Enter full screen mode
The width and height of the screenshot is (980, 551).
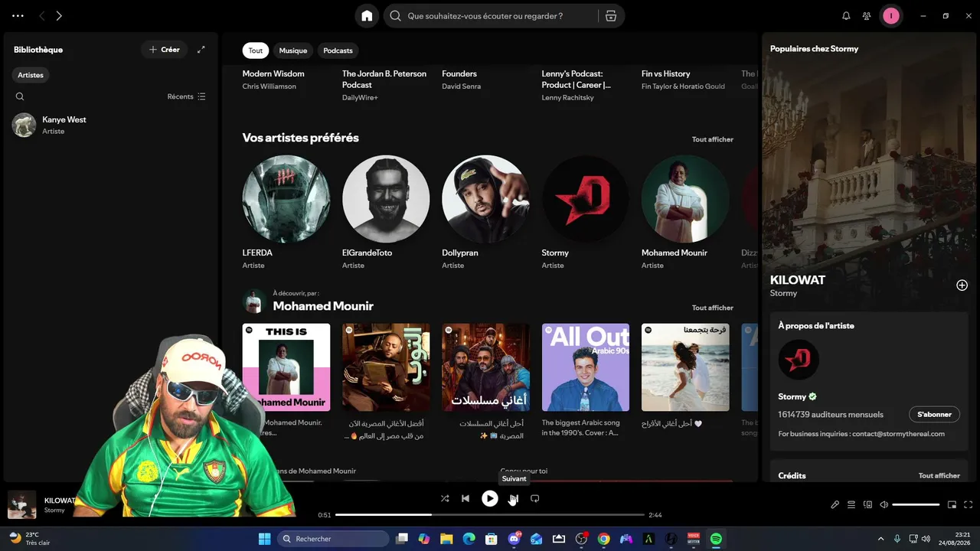[969, 504]
